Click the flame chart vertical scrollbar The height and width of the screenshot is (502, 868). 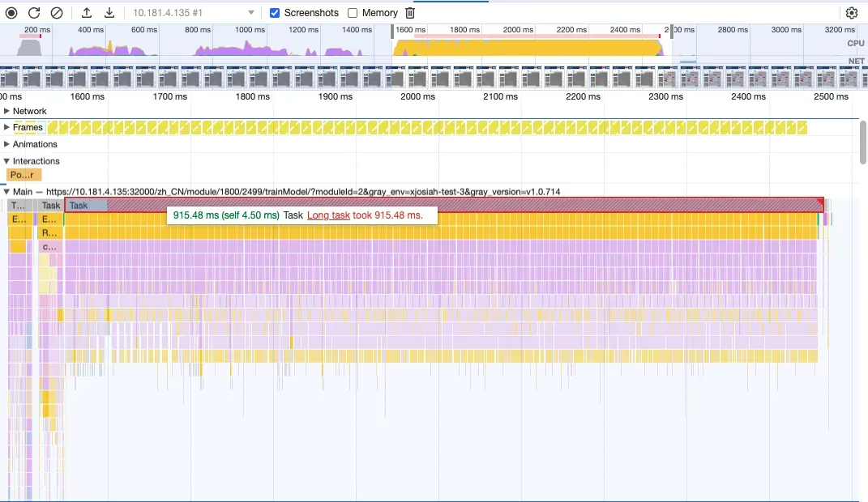click(863, 142)
